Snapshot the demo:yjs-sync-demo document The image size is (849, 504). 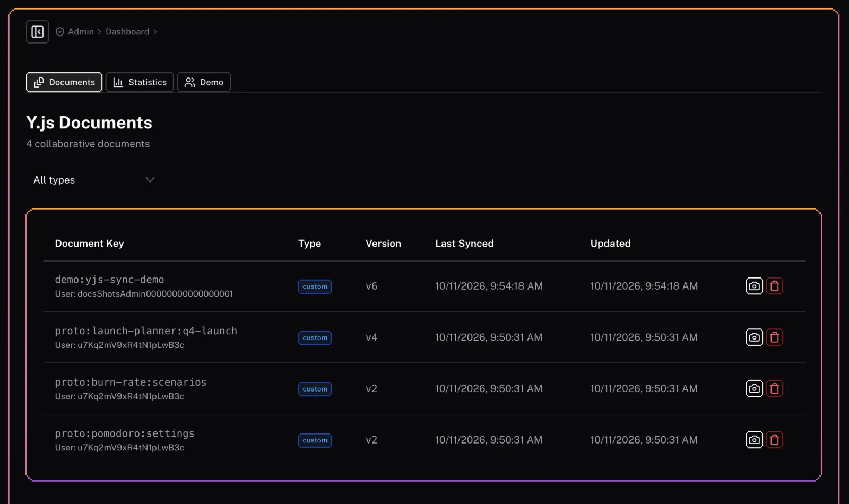(x=754, y=286)
